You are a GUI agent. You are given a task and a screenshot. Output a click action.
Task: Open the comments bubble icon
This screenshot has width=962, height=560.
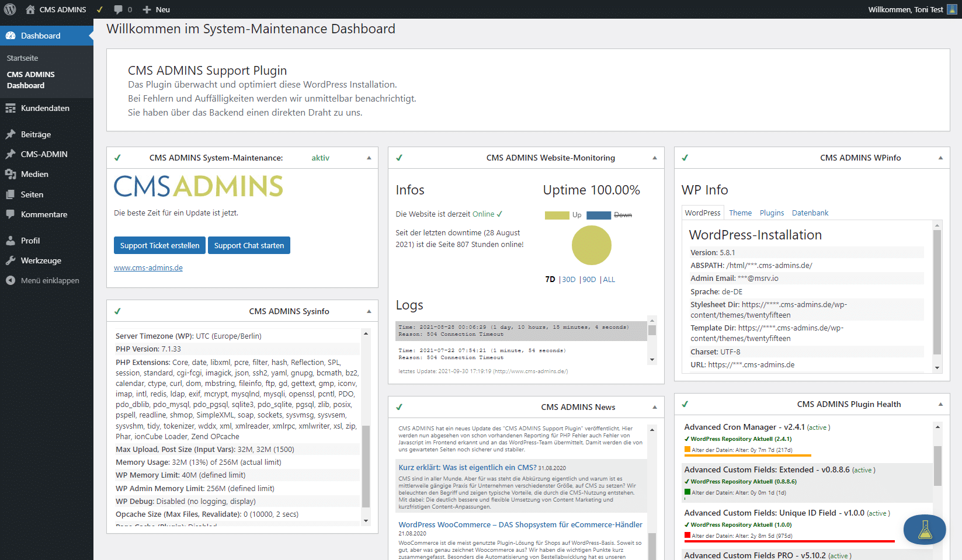(x=119, y=9)
